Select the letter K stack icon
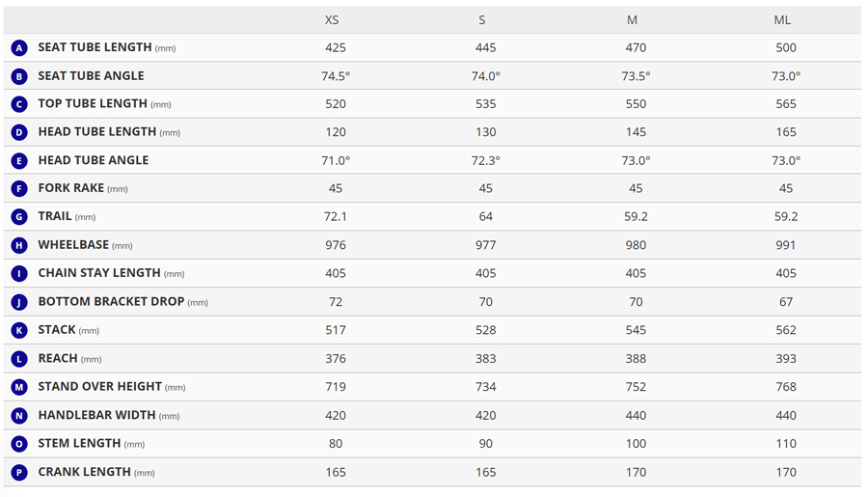 tap(19, 331)
